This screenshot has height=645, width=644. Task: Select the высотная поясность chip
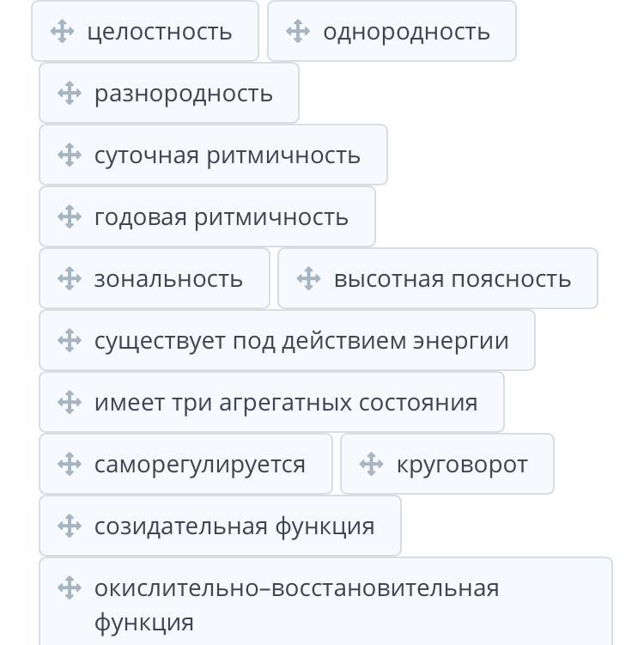click(x=452, y=279)
